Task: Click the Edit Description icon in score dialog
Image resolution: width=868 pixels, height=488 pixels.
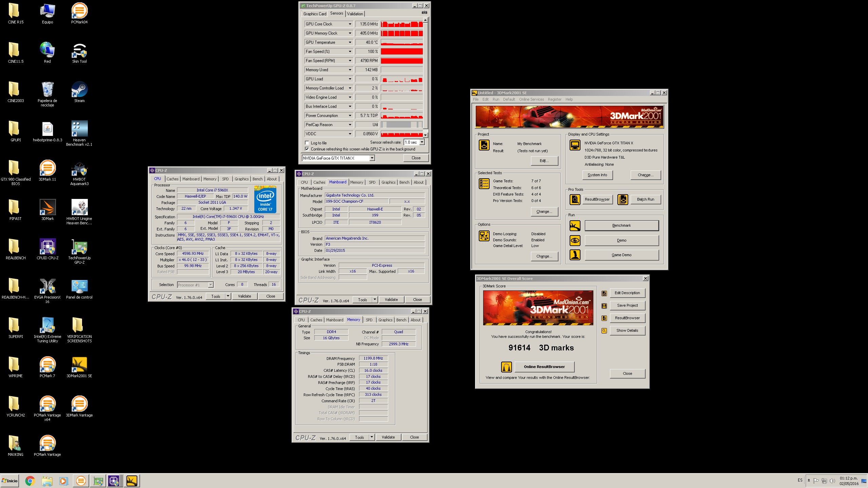Action: click(x=604, y=293)
